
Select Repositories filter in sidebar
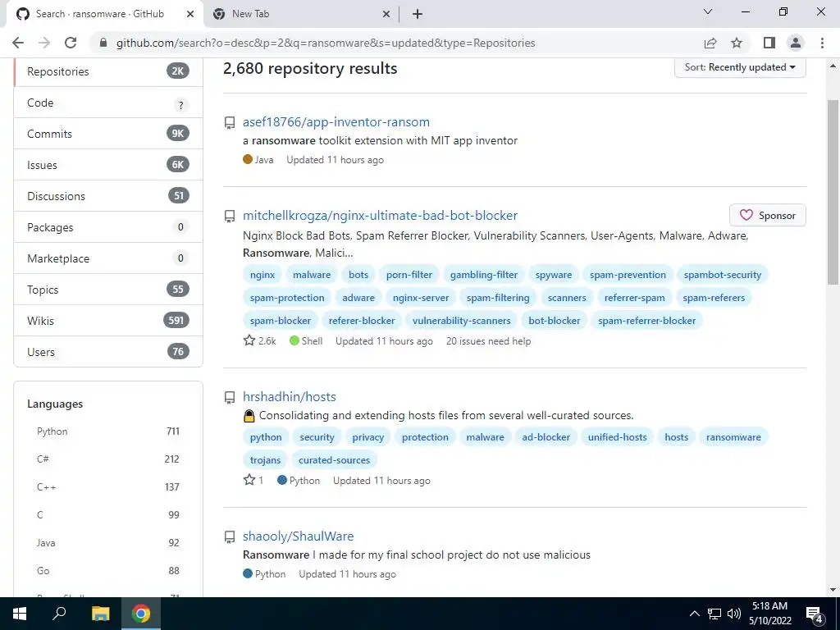109,72
